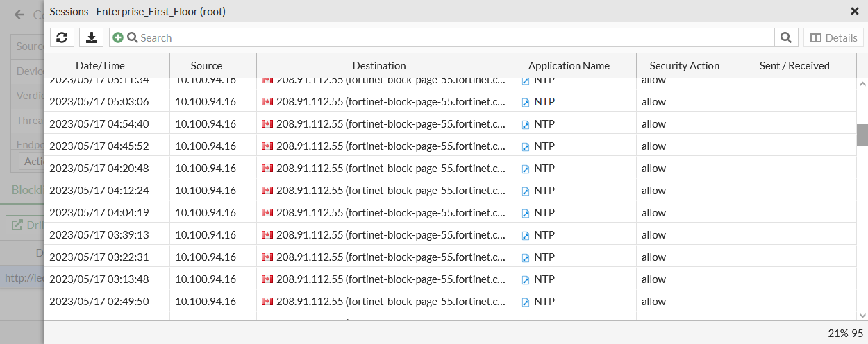
Task: Click the Application Name column header
Action: pos(569,66)
